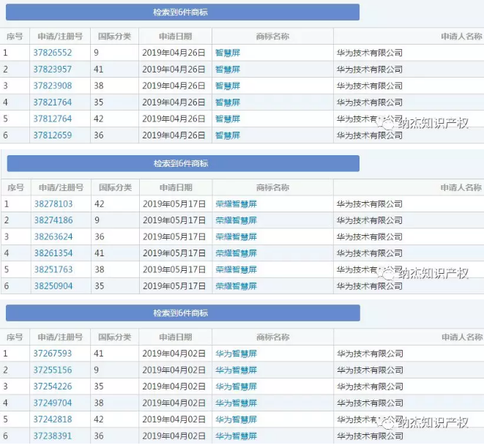Viewport: 484px width, 448px height.
Task: Open registration number 38261354
Action: [53, 253]
